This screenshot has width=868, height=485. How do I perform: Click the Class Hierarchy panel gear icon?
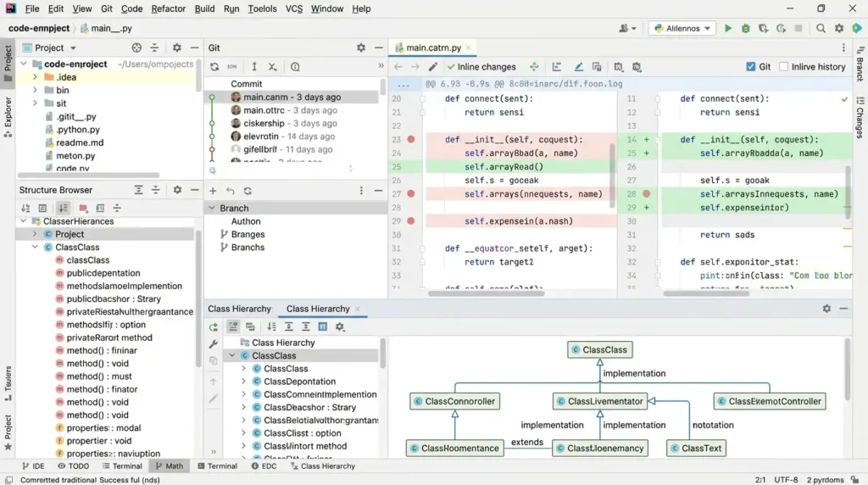click(x=826, y=309)
